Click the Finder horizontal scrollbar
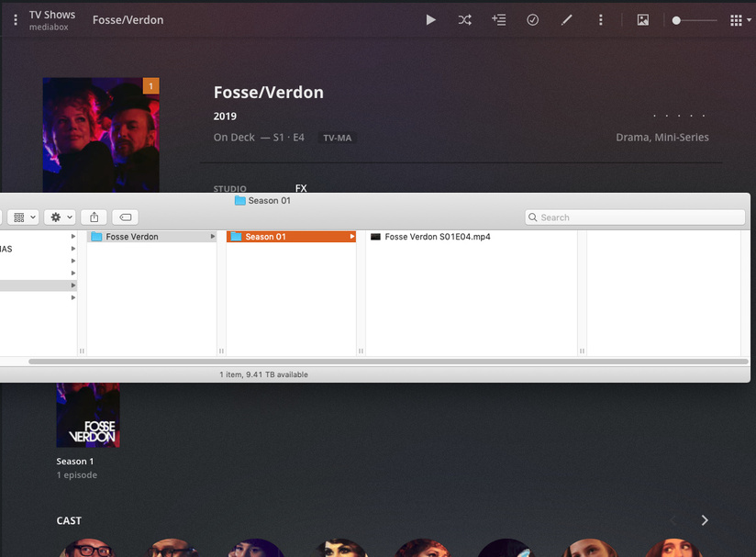756x557 pixels. pyautogui.click(x=388, y=362)
